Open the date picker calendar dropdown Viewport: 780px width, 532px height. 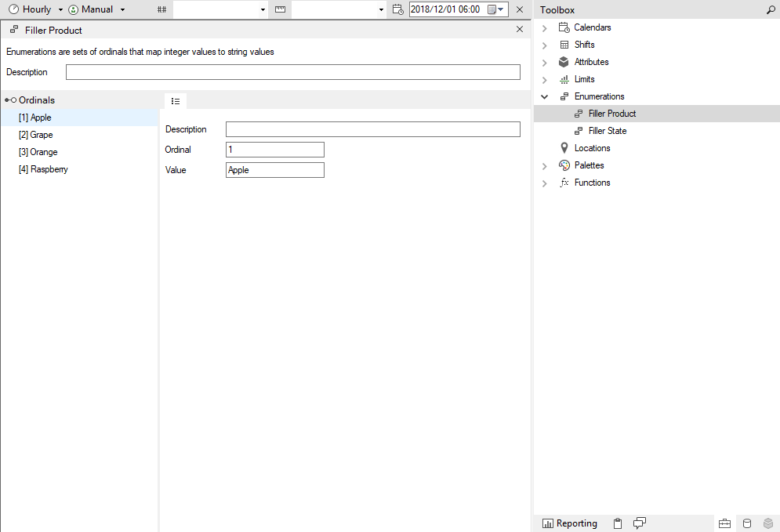(x=496, y=9)
